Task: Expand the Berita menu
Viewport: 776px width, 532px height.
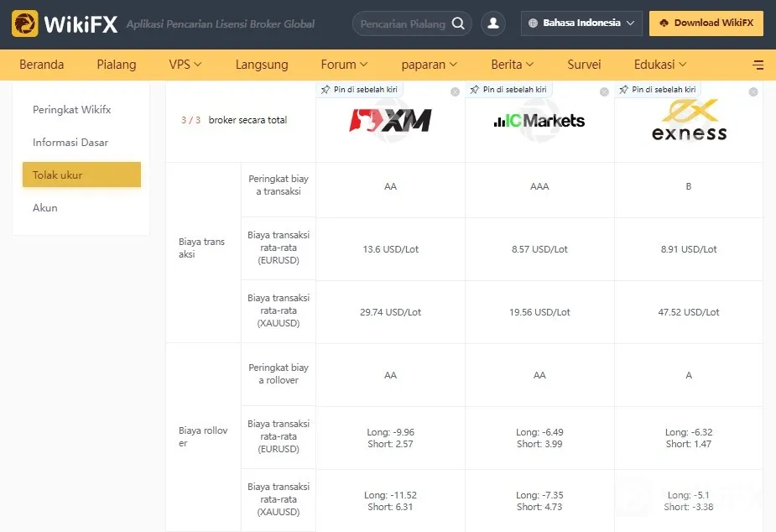Action: [x=513, y=65]
